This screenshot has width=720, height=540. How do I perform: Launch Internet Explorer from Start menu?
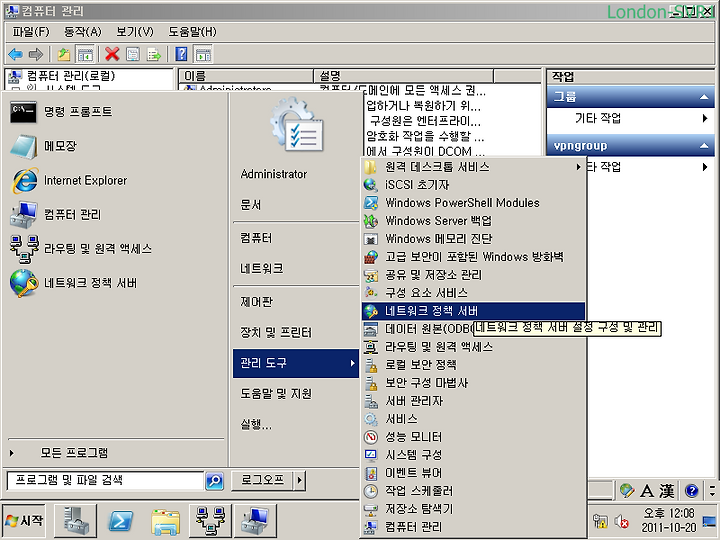[115, 180]
